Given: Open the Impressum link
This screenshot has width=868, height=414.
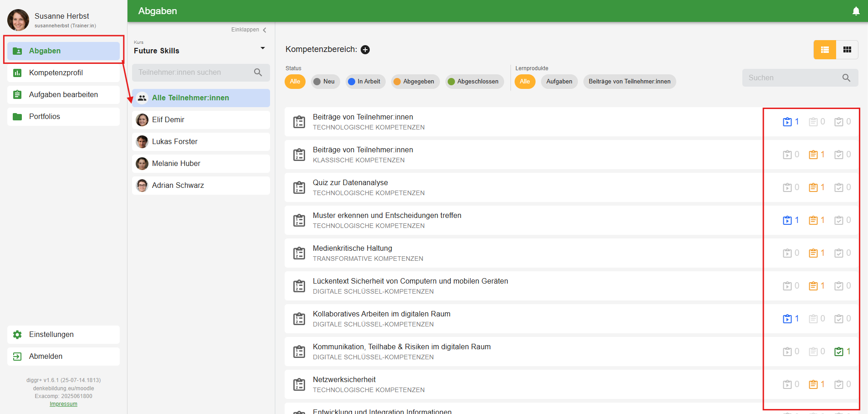Looking at the screenshot, I should [63, 404].
